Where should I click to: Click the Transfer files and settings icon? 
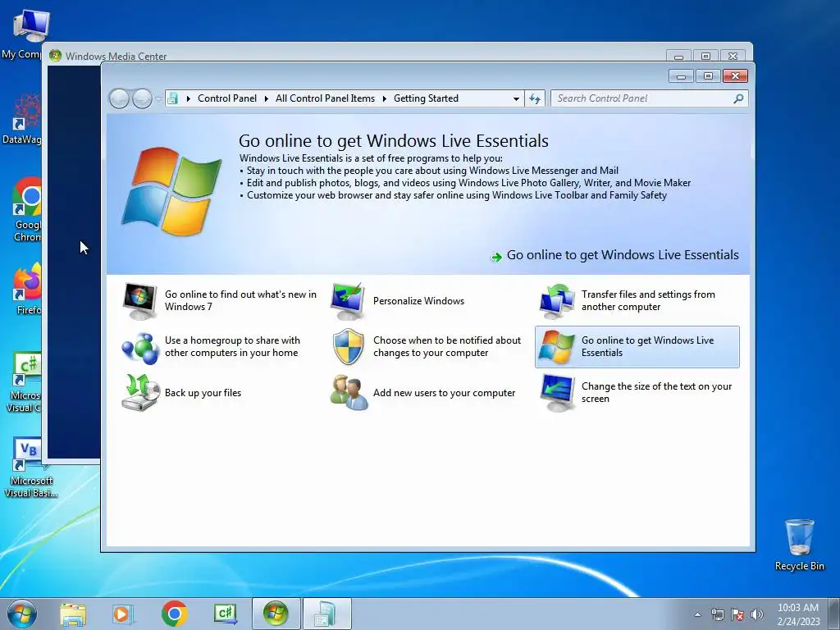click(557, 301)
